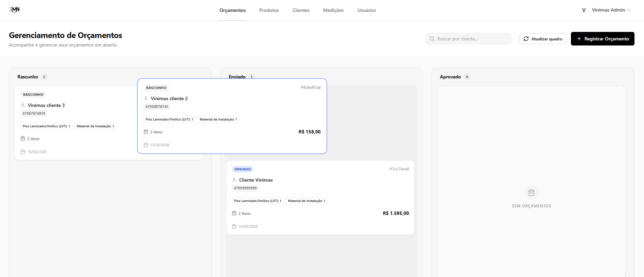644x277 pixels.
Task: Click person icon beside Vinimax cliente 3
Action: [x=23, y=105]
